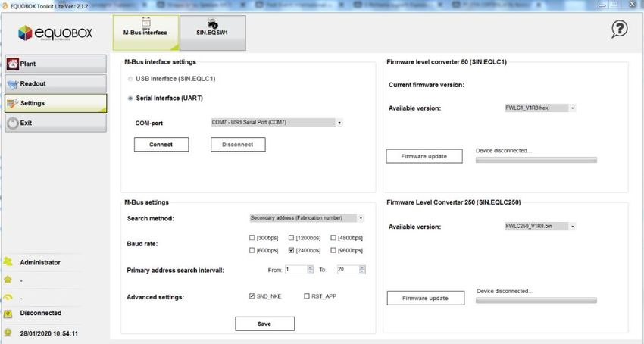This screenshot has width=644, height=344.
Task: Click the From address spinner arrows
Action: pyautogui.click(x=310, y=270)
